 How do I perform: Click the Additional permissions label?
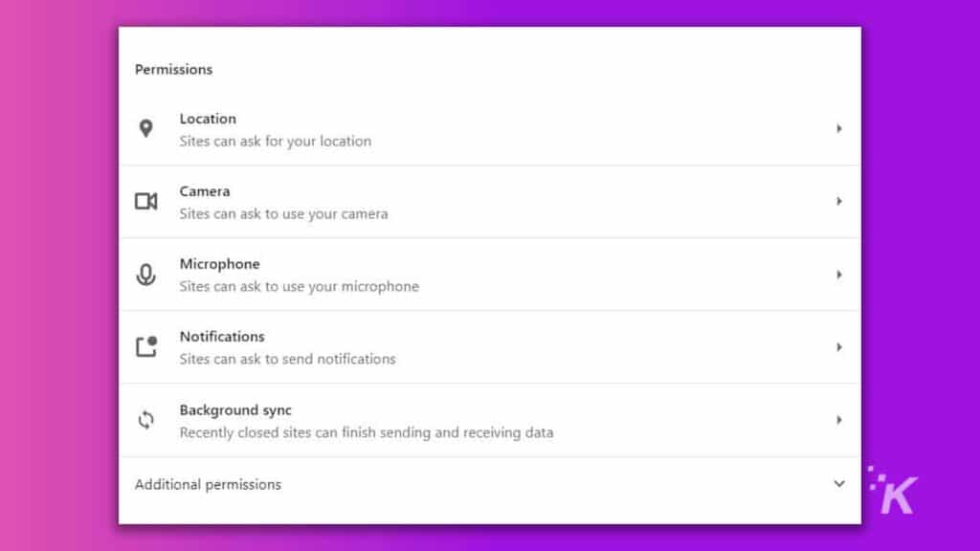(208, 485)
